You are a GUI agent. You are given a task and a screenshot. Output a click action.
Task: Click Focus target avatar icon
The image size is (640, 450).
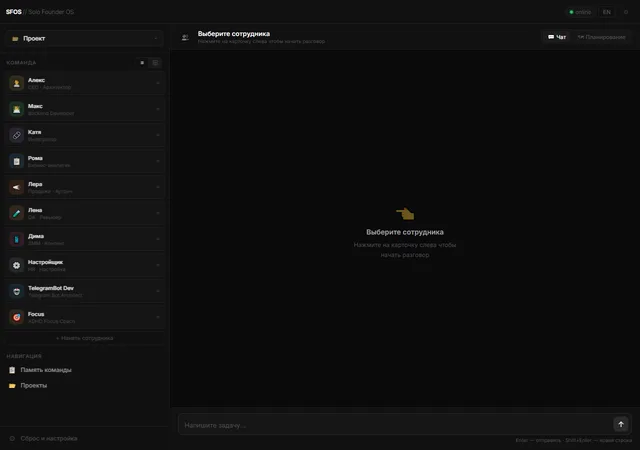[16, 317]
